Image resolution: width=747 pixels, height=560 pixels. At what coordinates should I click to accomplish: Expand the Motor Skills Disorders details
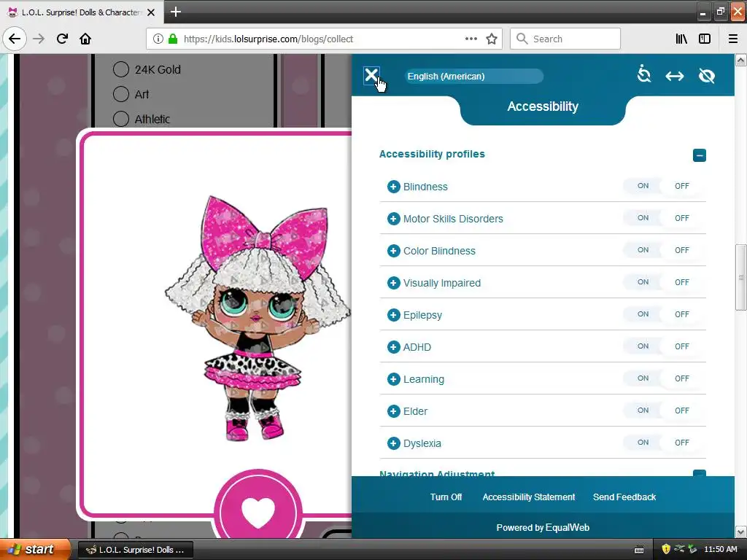coord(393,219)
